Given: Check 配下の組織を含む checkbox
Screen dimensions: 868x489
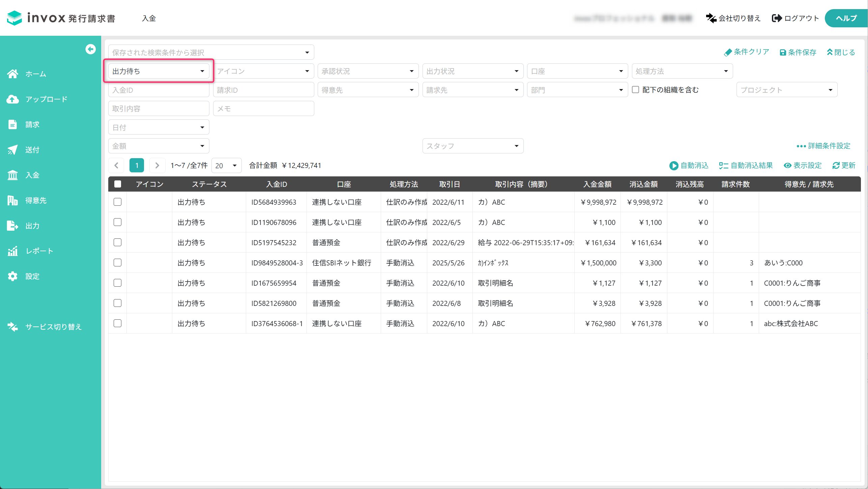Looking at the screenshot, I should click(x=635, y=90).
